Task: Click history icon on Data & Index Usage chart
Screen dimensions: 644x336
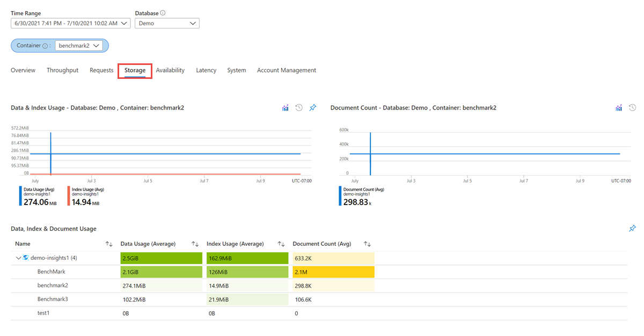Action: (299, 108)
